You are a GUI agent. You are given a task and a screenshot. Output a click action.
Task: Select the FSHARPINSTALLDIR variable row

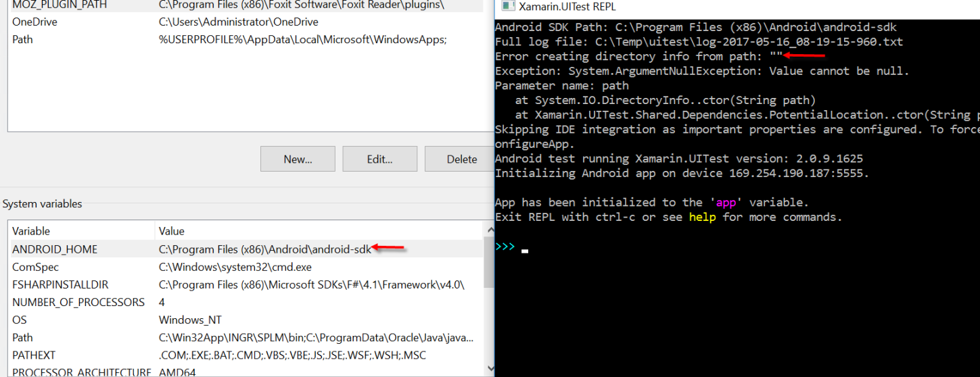tap(246, 284)
